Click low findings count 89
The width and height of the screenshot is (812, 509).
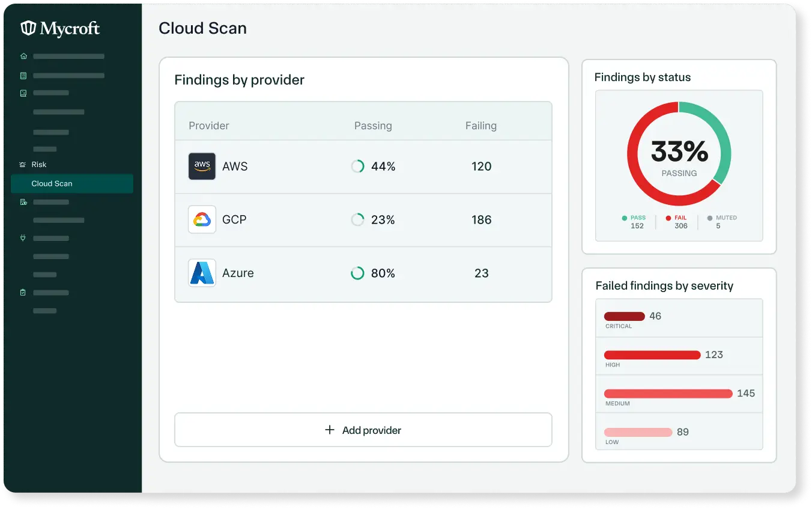click(x=683, y=432)
